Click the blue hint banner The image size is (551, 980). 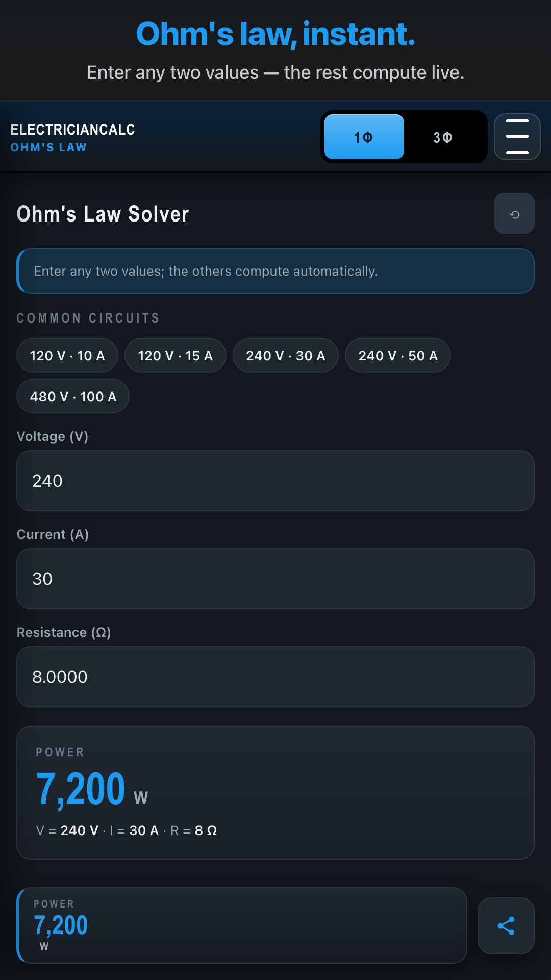coord(275,271)
